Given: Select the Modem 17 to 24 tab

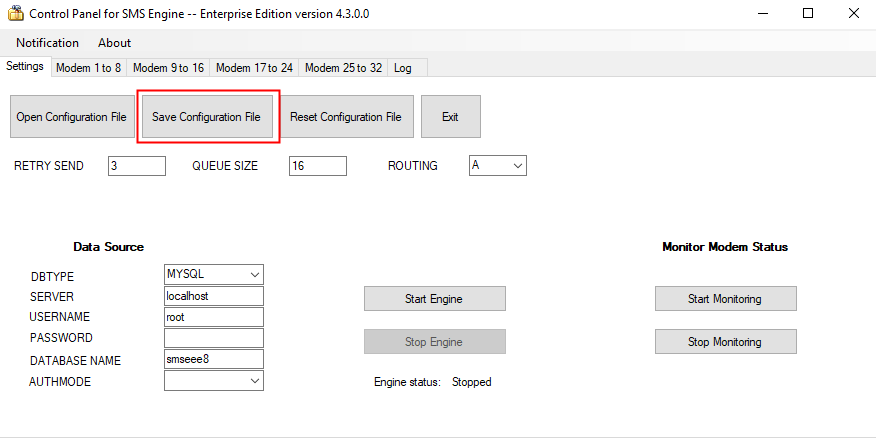Looking at the screenshot, I should [254, 68].
